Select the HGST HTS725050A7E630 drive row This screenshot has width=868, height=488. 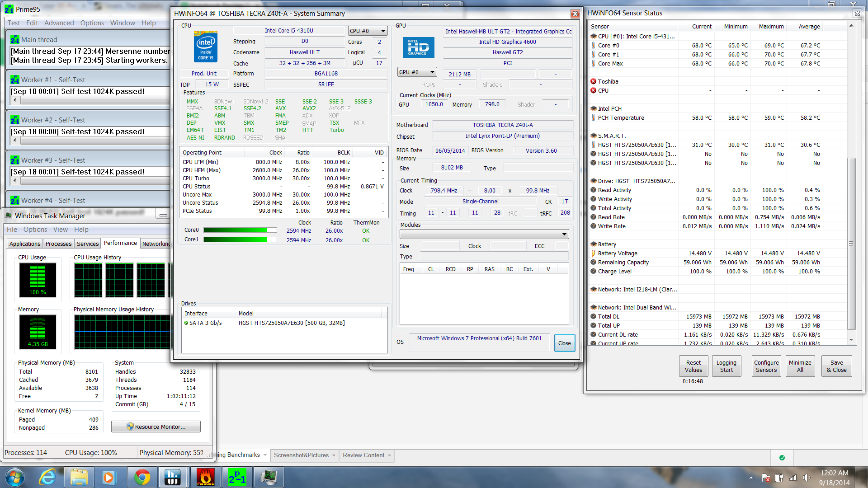(x=284, y=323)
